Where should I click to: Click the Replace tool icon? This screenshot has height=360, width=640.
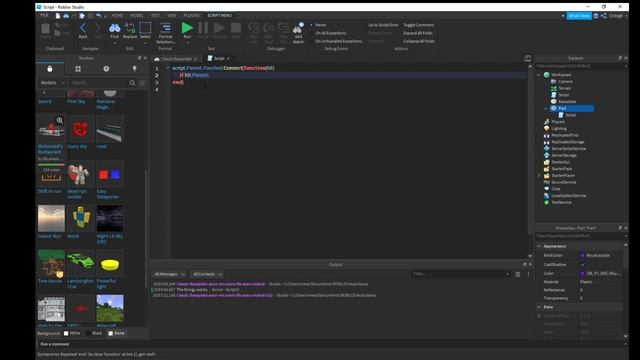pos(130,28)
